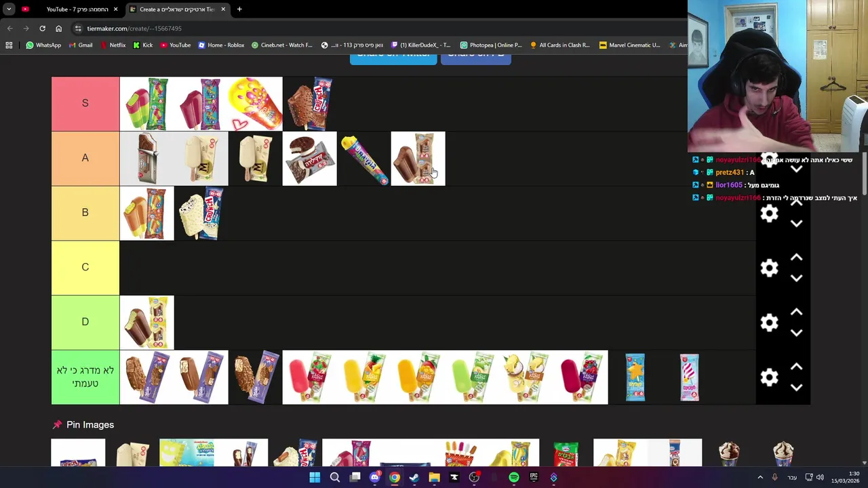Open File Explorer from the taskbar

434,478
